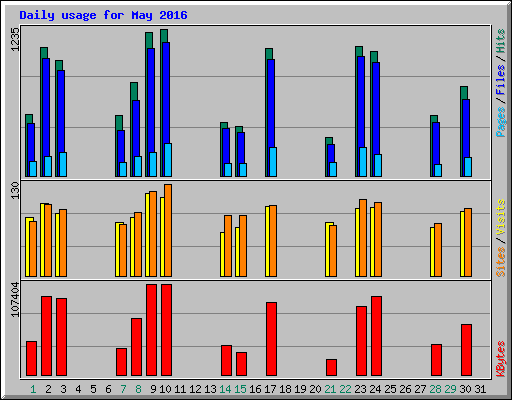The height and width of the screenshot is (400, 512).
Task: Click the red KBytes bar for day 2
Action: coord(46,336)
